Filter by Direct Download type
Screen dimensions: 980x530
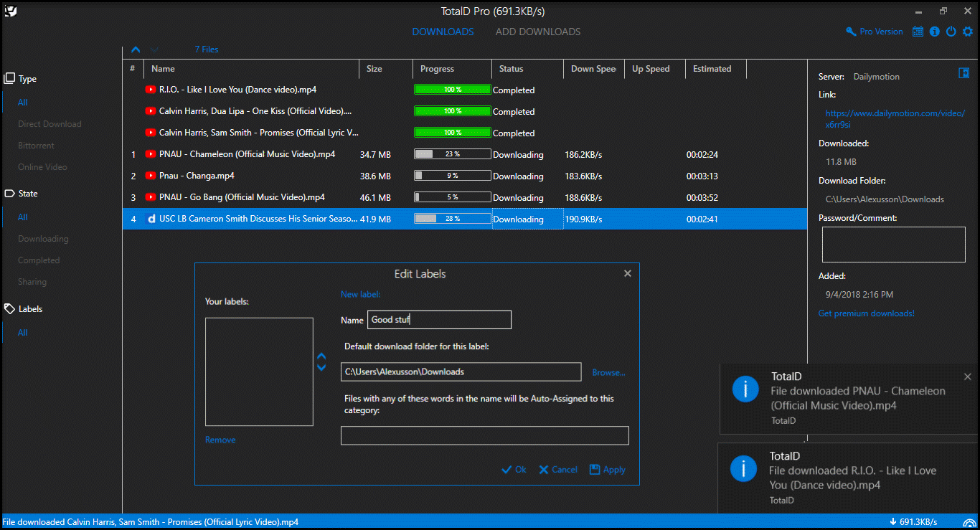pyautogui.click(x=50, y=124)
